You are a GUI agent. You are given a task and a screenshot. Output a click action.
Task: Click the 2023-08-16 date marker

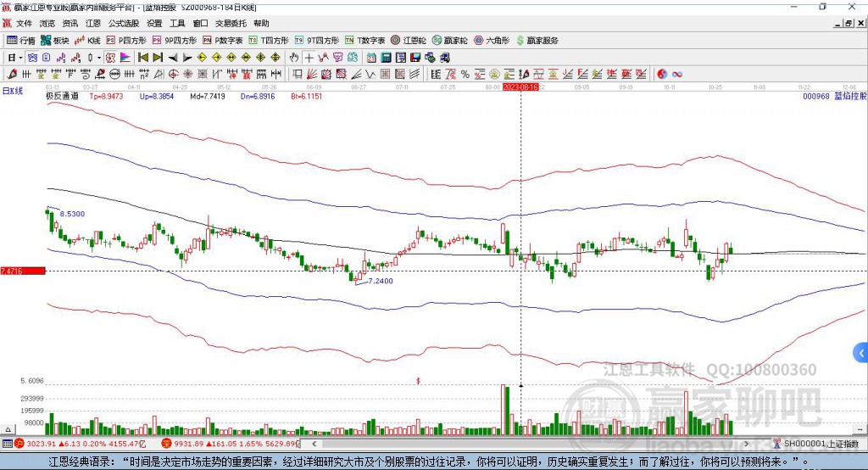click(x=520, y=87)
